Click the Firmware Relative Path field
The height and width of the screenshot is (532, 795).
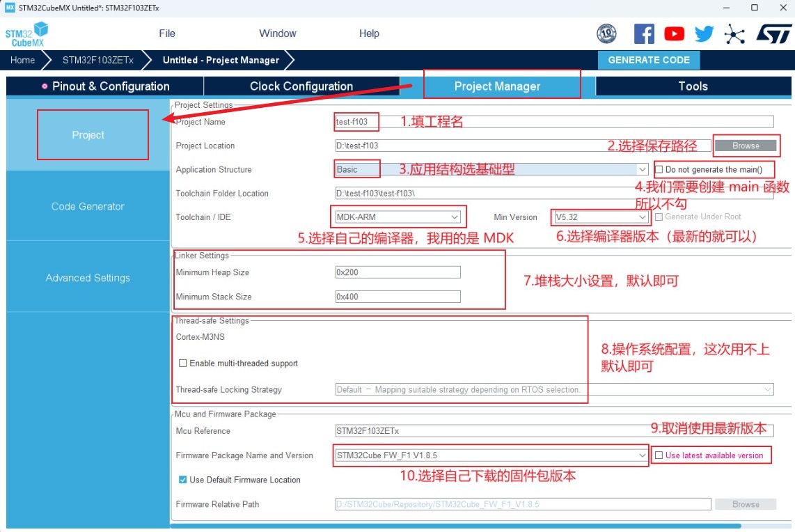(523, 504)
